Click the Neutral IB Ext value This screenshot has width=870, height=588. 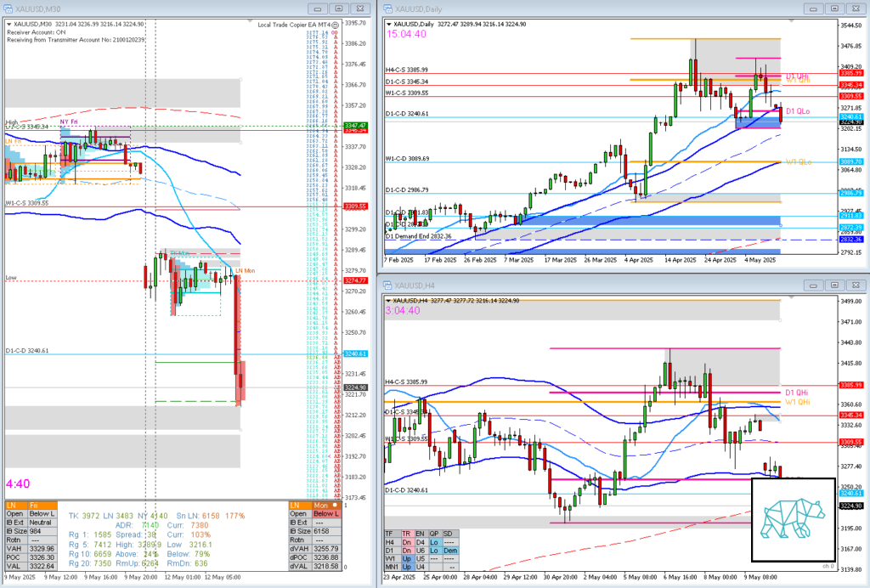click(42, 523)
